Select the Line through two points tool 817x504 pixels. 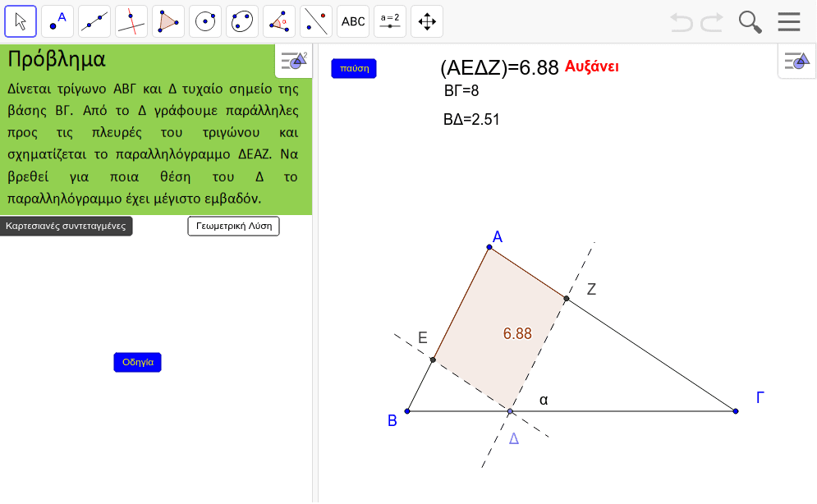point(94,21)
